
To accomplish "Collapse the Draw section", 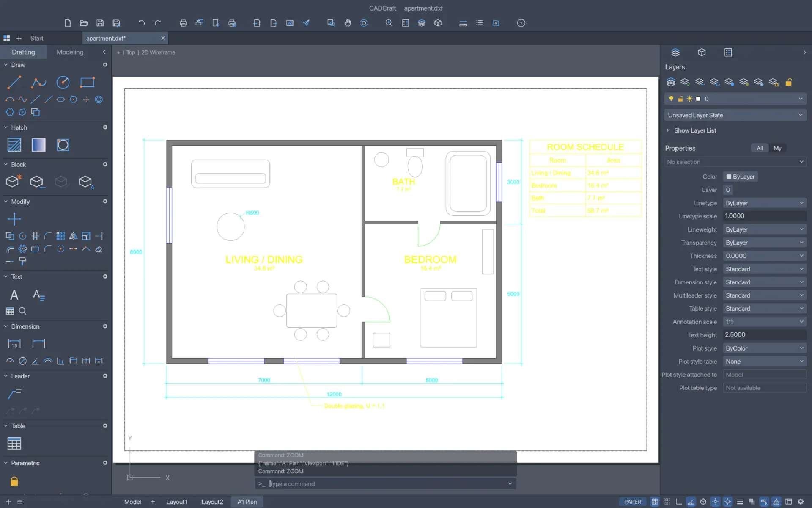I will [6, 65].
